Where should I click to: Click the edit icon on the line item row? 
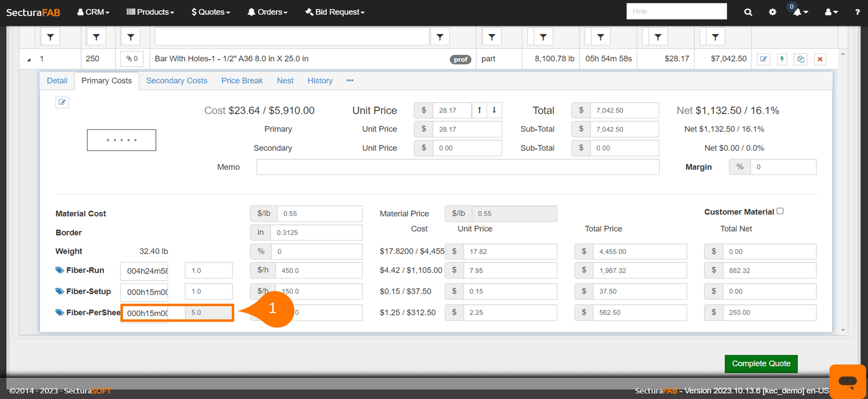click(763, 59)
